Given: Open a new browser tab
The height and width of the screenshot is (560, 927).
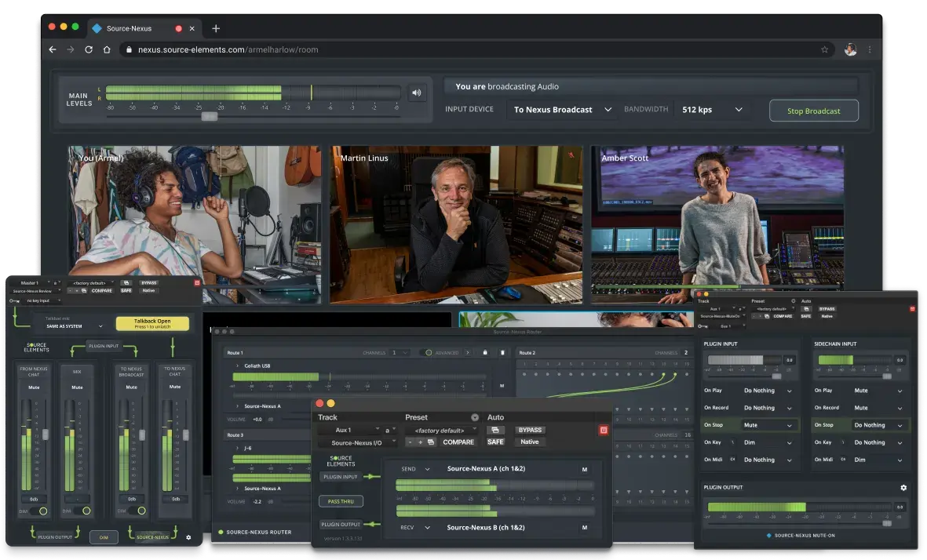Looking at the screenshot, I should [x=216, y=28].
